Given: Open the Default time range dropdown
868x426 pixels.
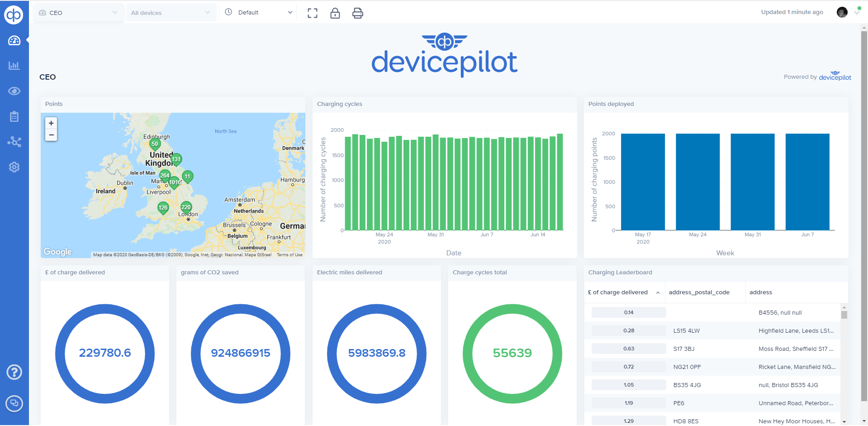Looking at the screenshot, I should (259, 13).
